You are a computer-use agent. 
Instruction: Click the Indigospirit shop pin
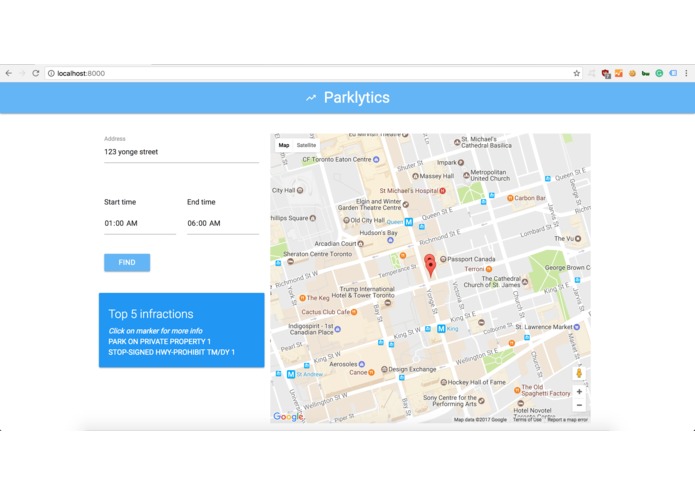[338, 329]
